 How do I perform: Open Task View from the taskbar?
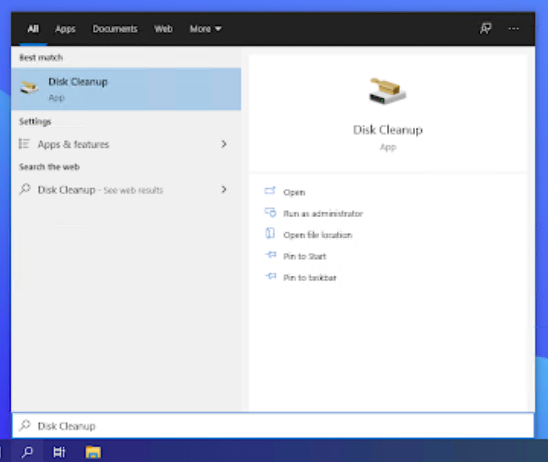pyautogui.click(x=59, y=452)
